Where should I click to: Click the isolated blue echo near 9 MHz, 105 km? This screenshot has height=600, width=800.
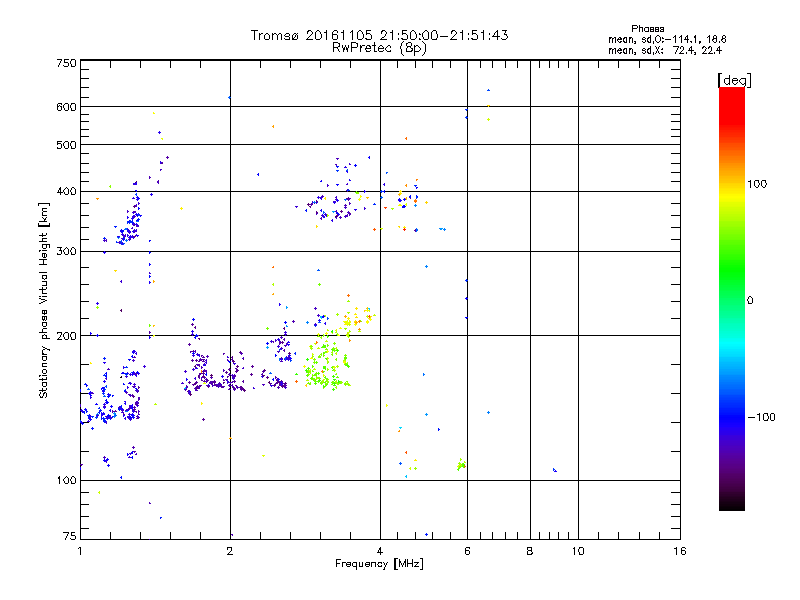click(555, 470)
